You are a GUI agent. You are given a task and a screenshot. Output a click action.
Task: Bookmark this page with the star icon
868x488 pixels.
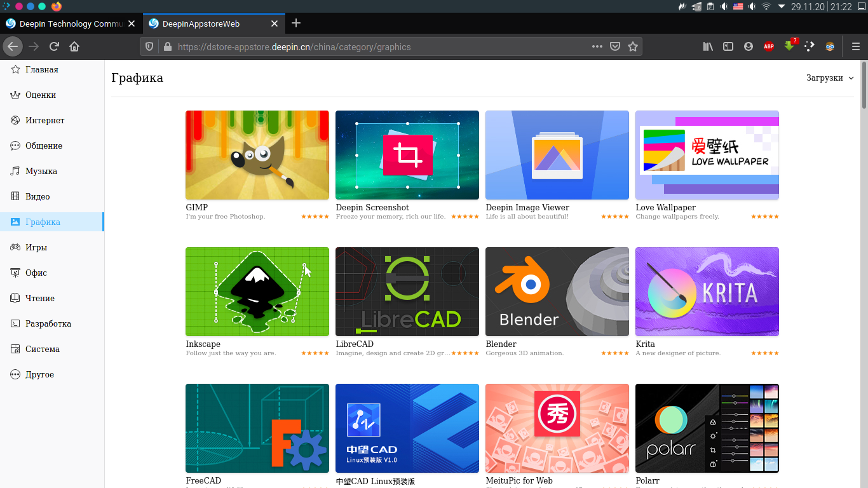pyautogui.click(x=633, y=46)
